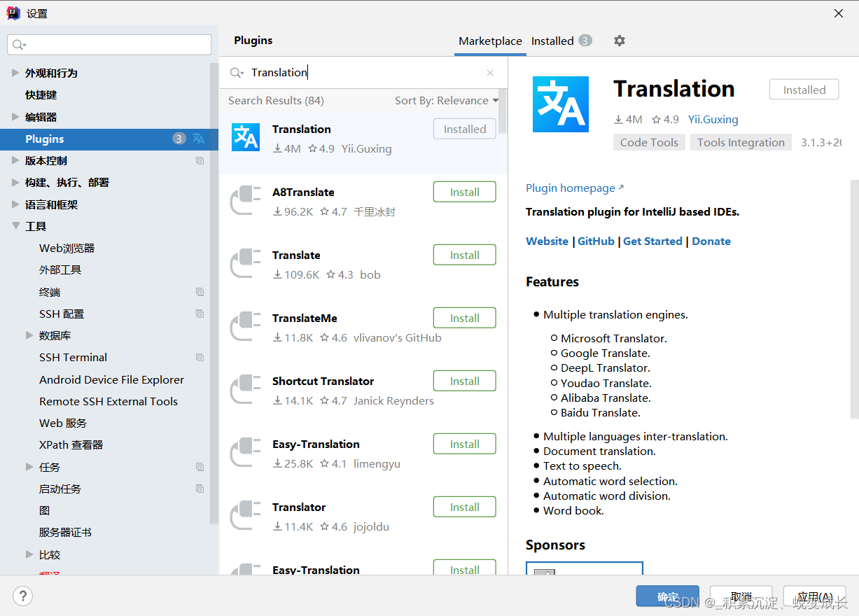Focus the settings search field

(x=109, y=45)
